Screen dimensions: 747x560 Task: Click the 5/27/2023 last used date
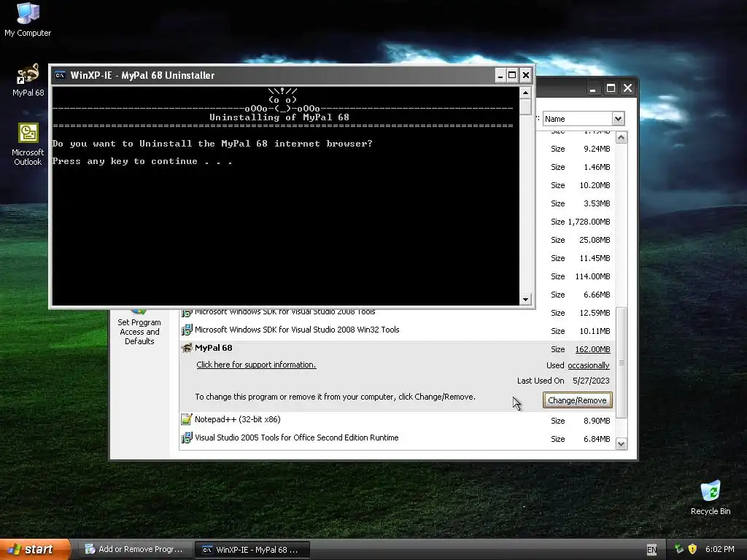coord(591,381)
